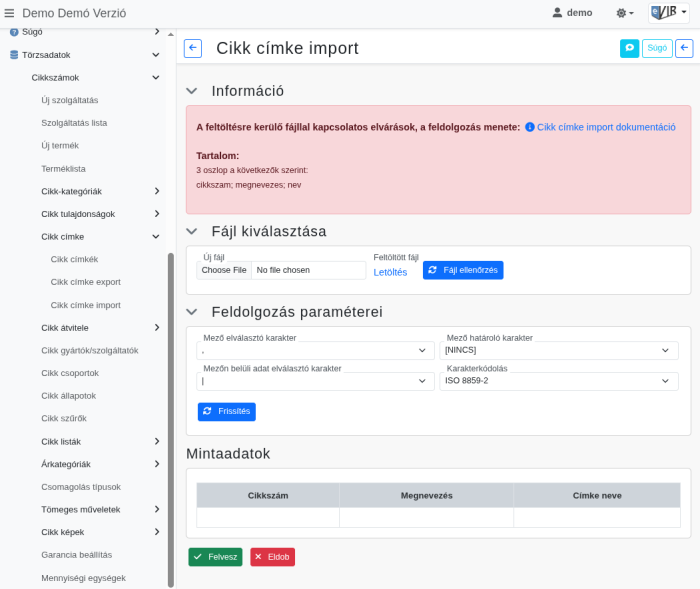Click the demo user profile icon
The image size is (700, 589).
558,13
